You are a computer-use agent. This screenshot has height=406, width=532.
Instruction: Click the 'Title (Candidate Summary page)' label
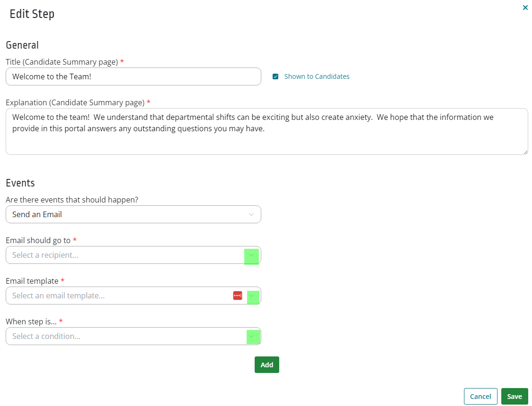pos(62,62)
